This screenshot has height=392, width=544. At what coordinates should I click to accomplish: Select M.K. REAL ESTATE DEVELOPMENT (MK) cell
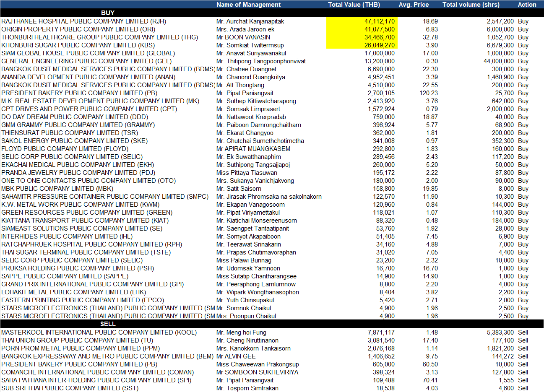click(x=100, y=101)
